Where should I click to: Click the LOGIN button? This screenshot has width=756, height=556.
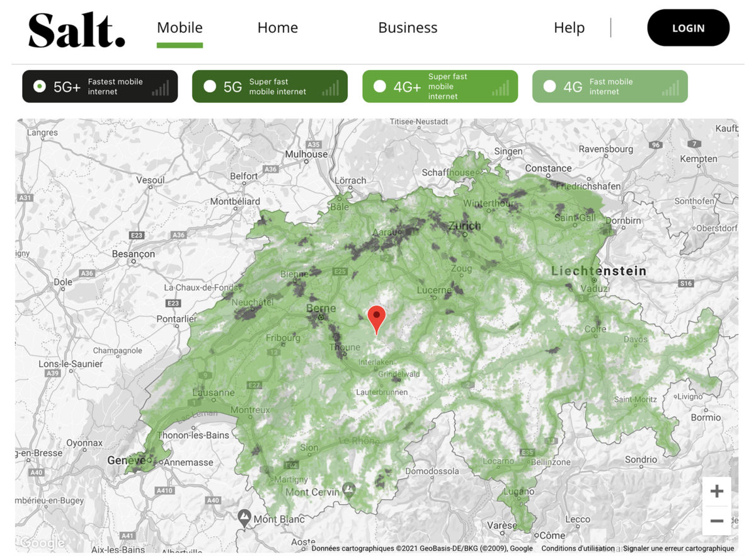[688, 28]
